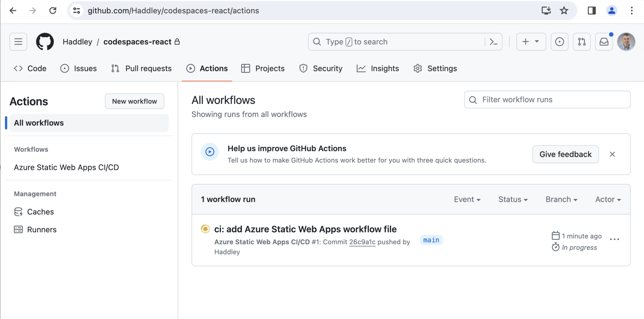Expand the Event filter dropdown

(x=467, y=199)
